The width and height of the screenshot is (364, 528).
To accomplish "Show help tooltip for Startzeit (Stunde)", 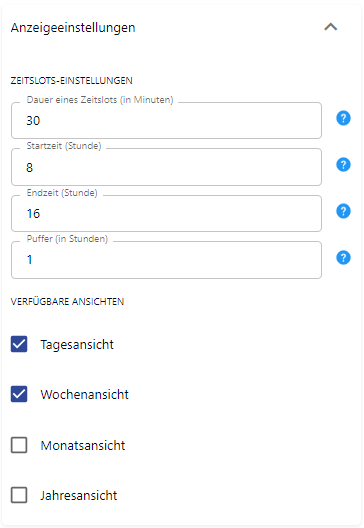I will 343,165.
